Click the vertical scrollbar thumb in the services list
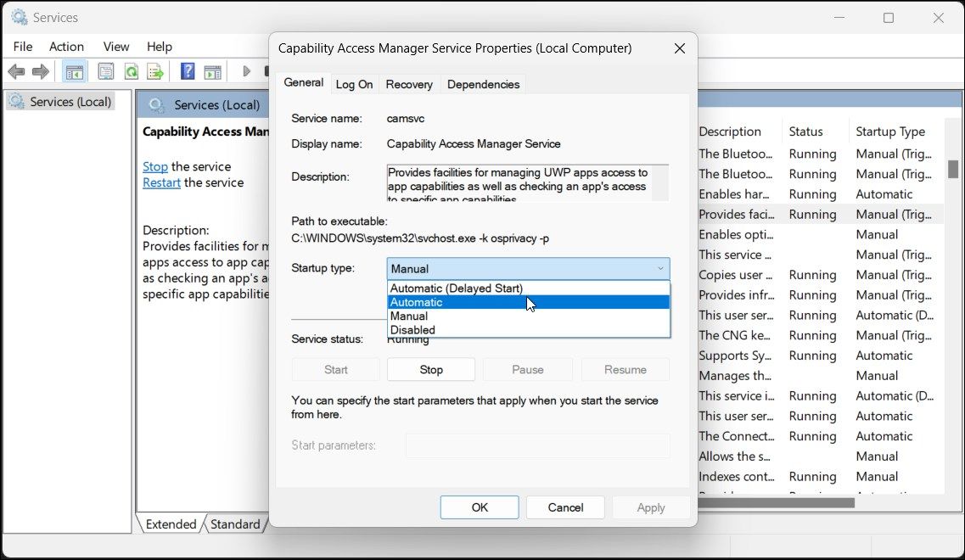 click(x=952, y=169)
